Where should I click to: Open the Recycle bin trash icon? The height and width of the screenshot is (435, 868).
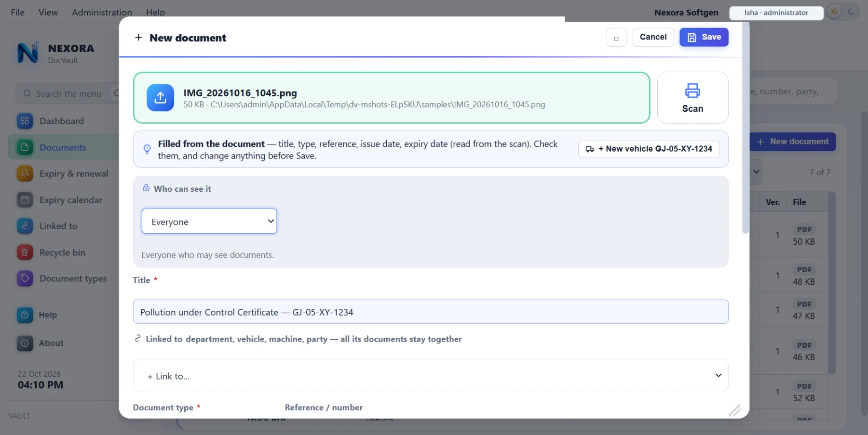coord(25,252)
